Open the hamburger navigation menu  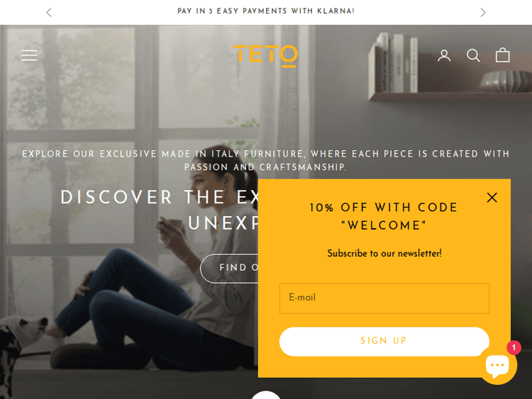(x=29, y=55)
